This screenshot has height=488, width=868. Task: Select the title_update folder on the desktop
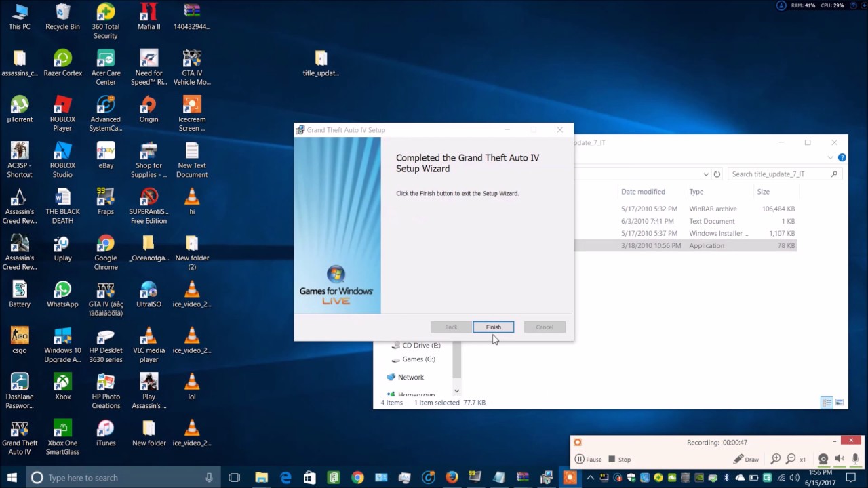tap(321, 63)
